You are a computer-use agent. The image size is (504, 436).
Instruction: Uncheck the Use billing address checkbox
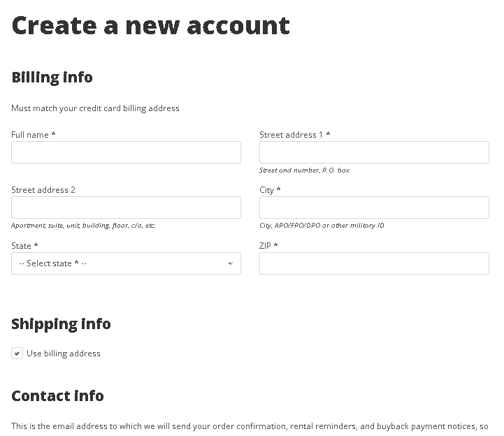[x=17, y=354]
